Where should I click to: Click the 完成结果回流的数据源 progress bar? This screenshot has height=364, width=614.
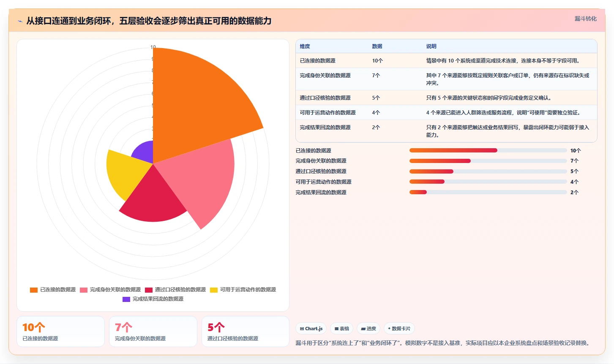click(488, 192)
